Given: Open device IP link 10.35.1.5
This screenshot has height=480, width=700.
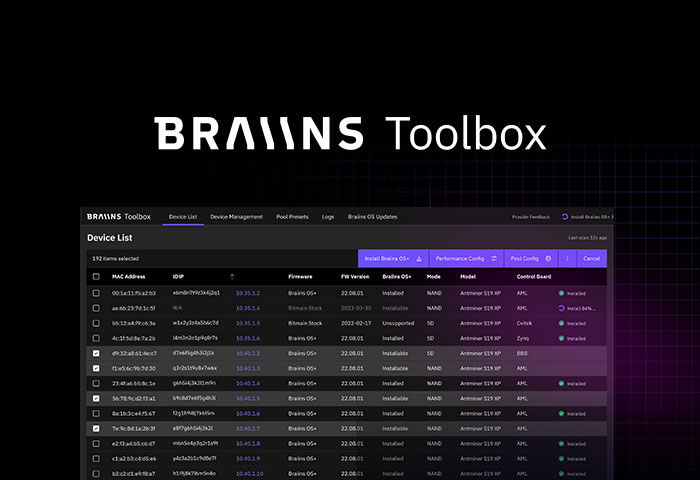Looking at the screenshot, I should 248,323.
